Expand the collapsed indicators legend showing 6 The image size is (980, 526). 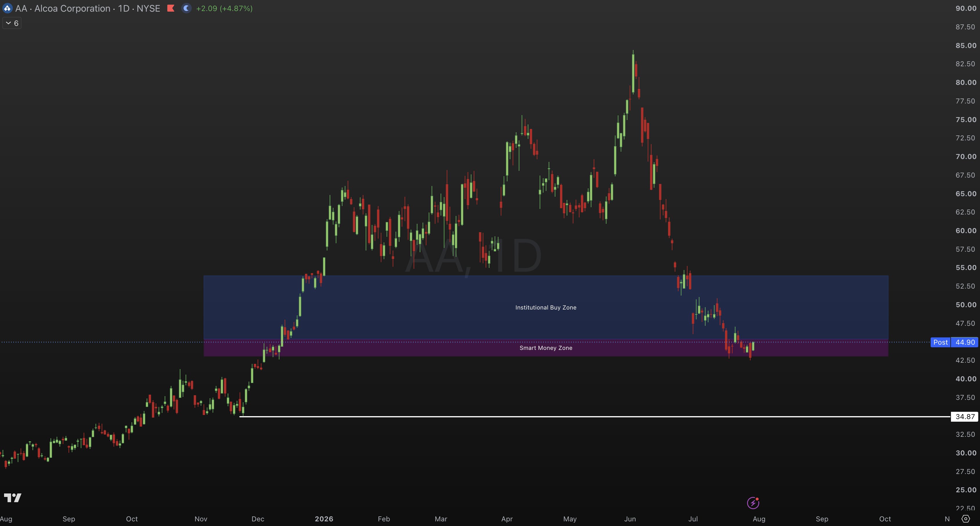12,23
